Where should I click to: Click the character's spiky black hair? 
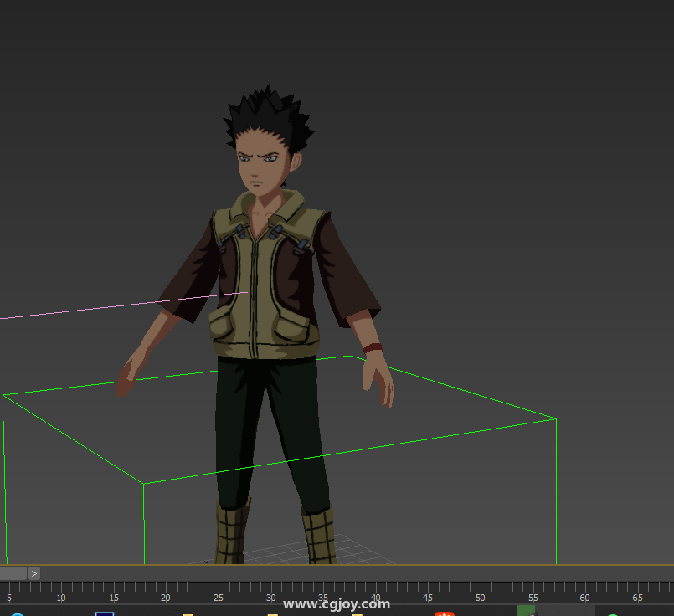pos(265,119)
